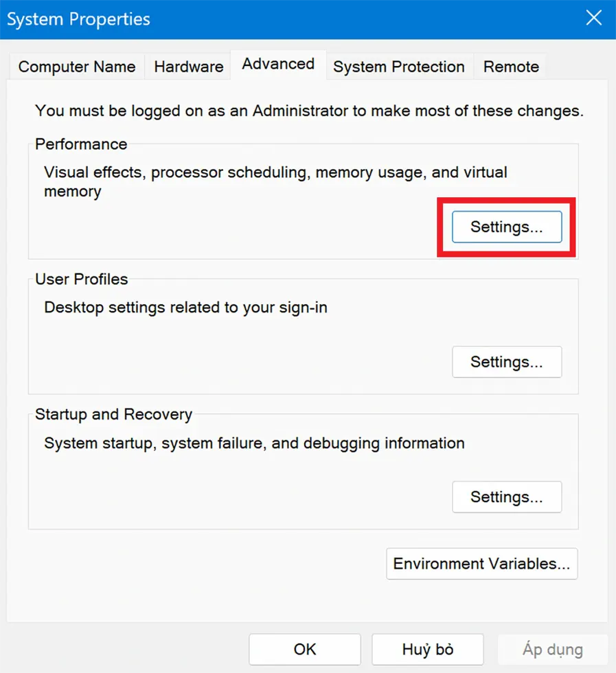
Task: Apply changes using Áp dụng
Action: pos(551,649)
